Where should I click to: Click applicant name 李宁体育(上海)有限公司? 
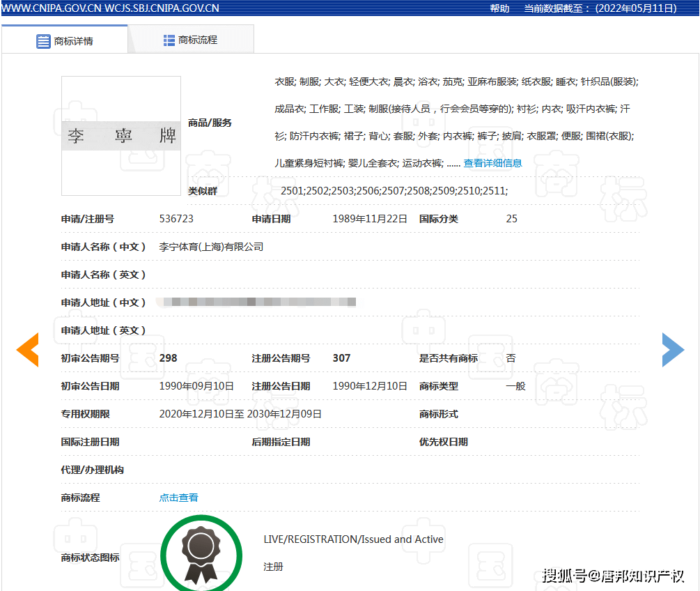[211, 247]
